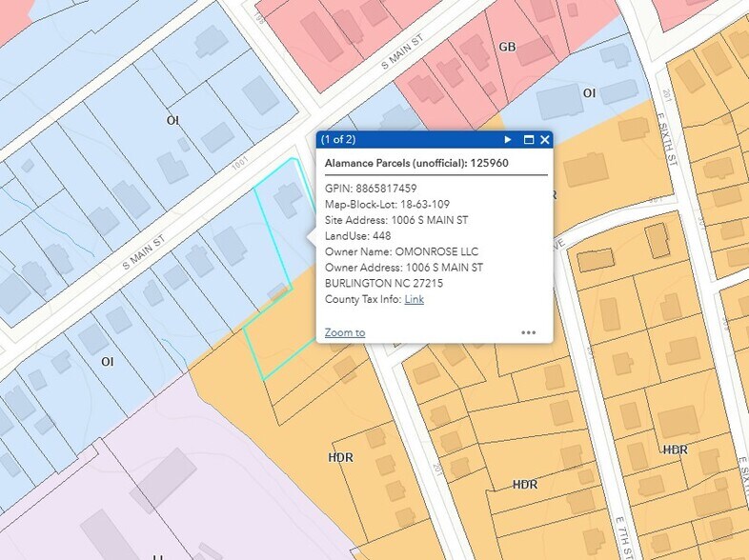Click the Map-Block-Lot 18-63-109 line
749x560 pixels.
[387, 205]
